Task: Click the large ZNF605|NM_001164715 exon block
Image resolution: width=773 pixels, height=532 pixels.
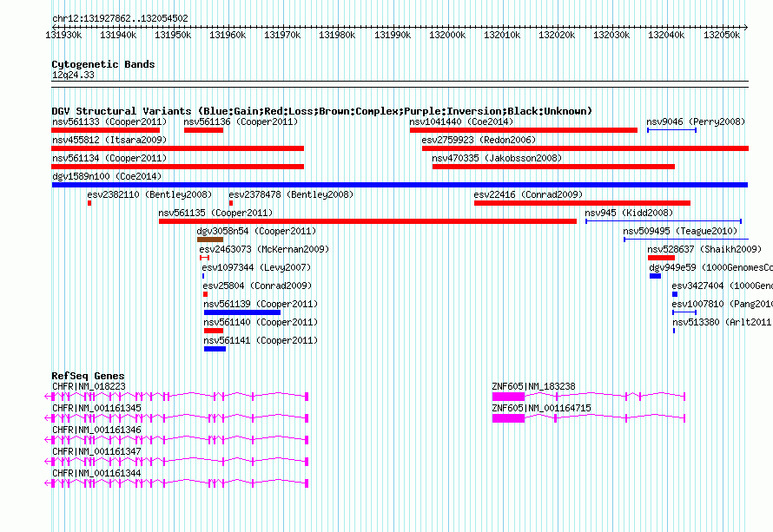Action: pyautogui.click(x=508, y=418)
